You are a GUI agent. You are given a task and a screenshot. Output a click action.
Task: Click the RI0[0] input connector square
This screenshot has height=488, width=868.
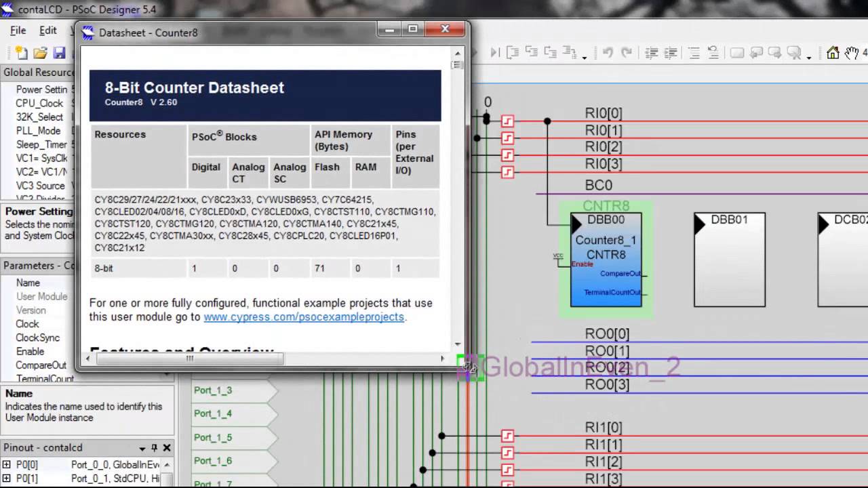(507, 121)
